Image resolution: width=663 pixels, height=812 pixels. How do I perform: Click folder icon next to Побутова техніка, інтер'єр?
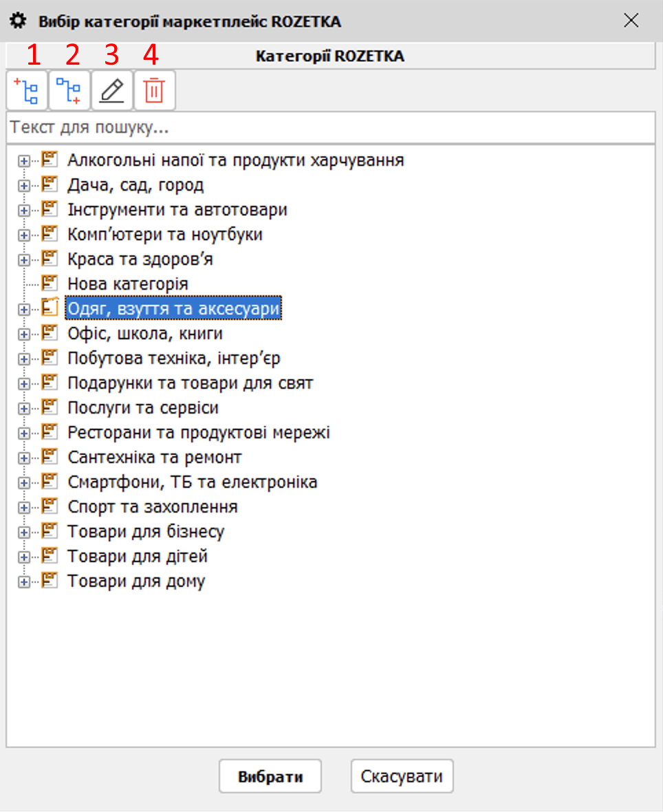(x=50, y=358)
